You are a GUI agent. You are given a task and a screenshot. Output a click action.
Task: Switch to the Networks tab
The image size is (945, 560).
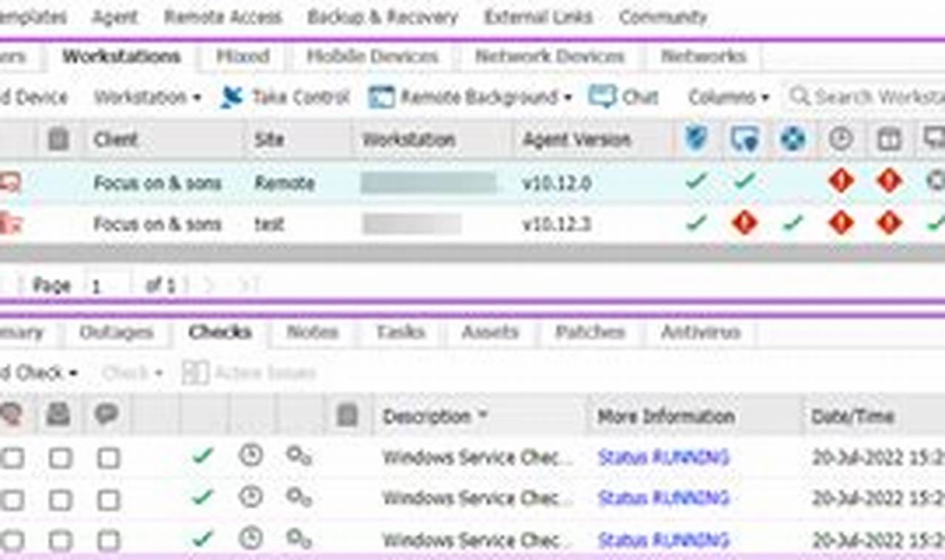[x=703, y=56]
